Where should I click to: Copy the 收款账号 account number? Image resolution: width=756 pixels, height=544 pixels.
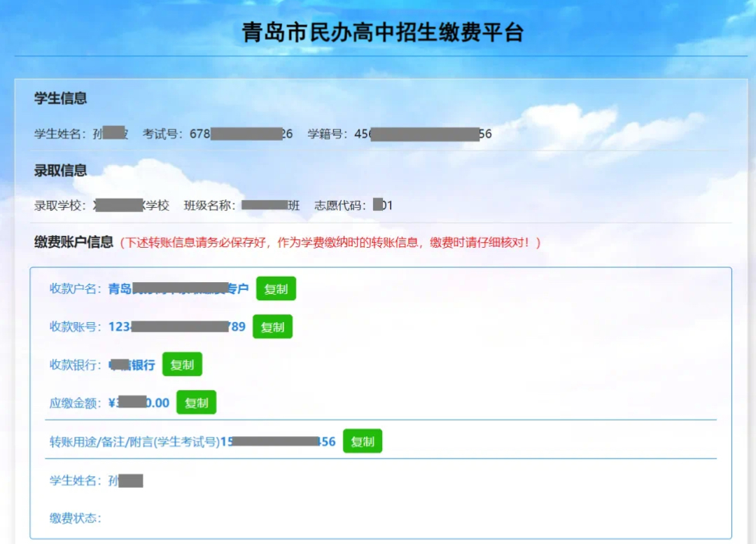click(x=272, y=327)
